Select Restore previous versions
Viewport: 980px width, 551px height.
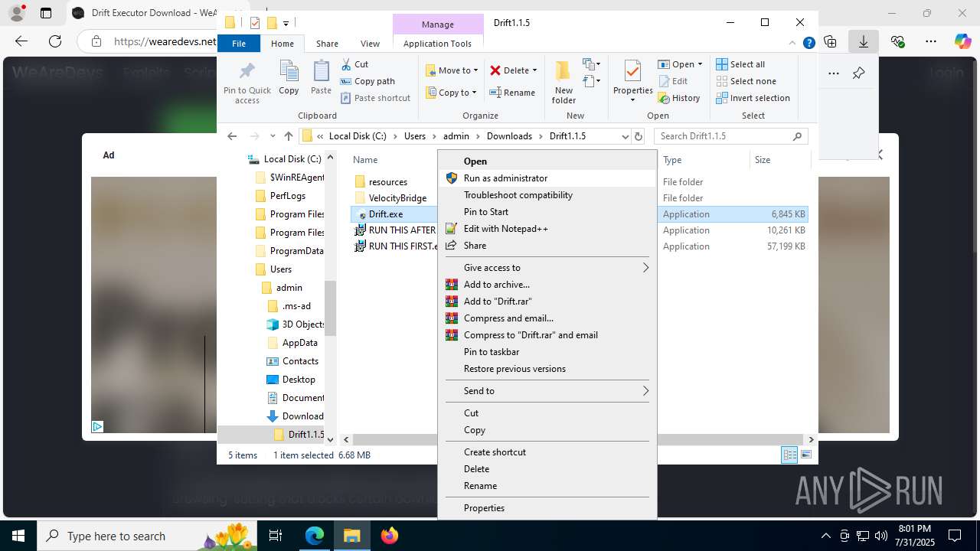tap(547, 369)
